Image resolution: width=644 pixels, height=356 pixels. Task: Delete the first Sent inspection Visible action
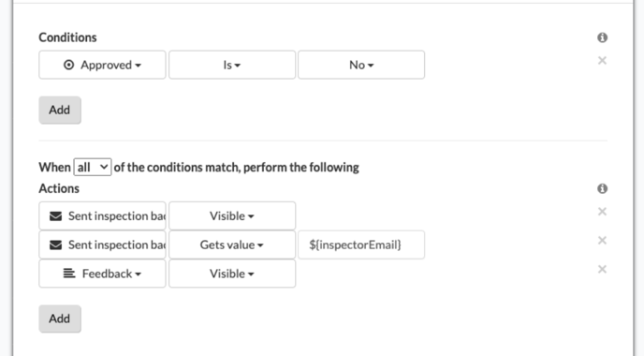point(602,212)
